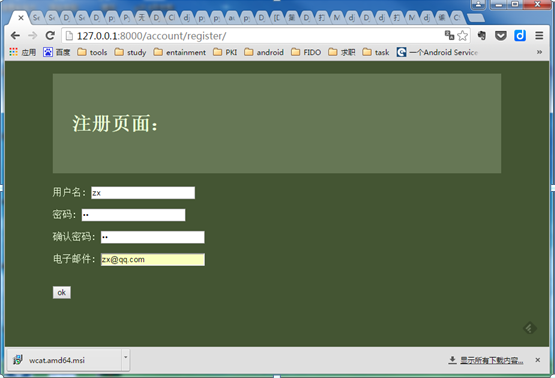555x378 pixels.
Task: Open the 百度 bookmark
Action: coord(57,52)
